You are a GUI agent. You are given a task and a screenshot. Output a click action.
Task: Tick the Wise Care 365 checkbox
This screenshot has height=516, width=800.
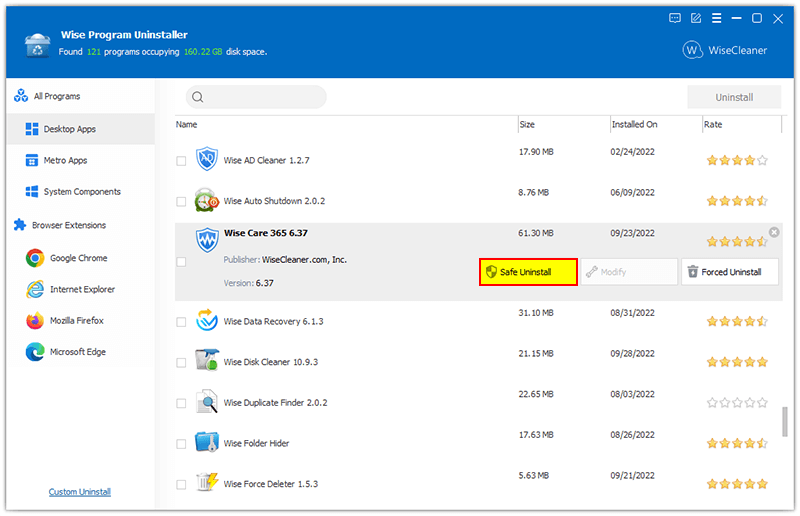click(x=181, y=262)
